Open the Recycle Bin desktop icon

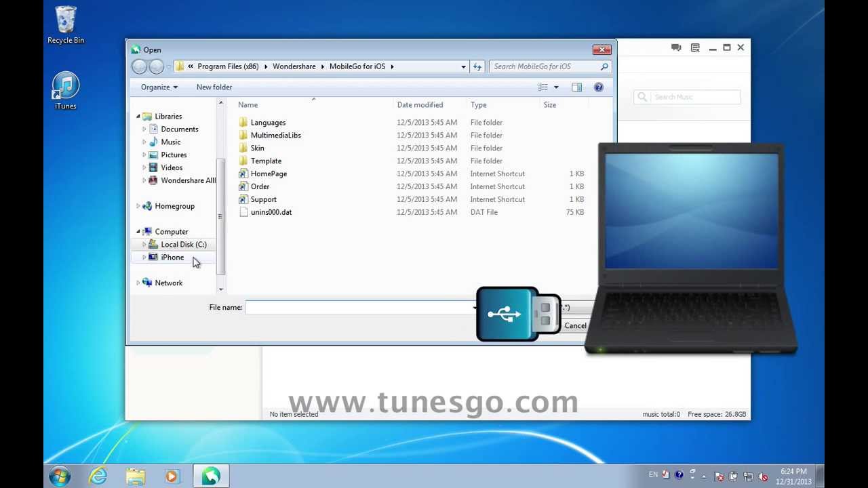click(66, 25)
